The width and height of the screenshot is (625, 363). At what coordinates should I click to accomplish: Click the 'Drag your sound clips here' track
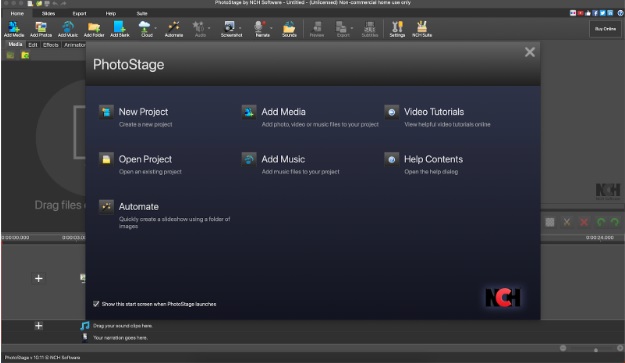coord(122,326)
